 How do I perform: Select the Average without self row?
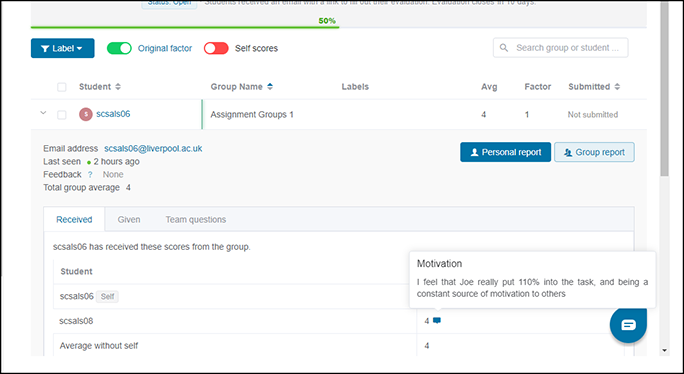339,345
